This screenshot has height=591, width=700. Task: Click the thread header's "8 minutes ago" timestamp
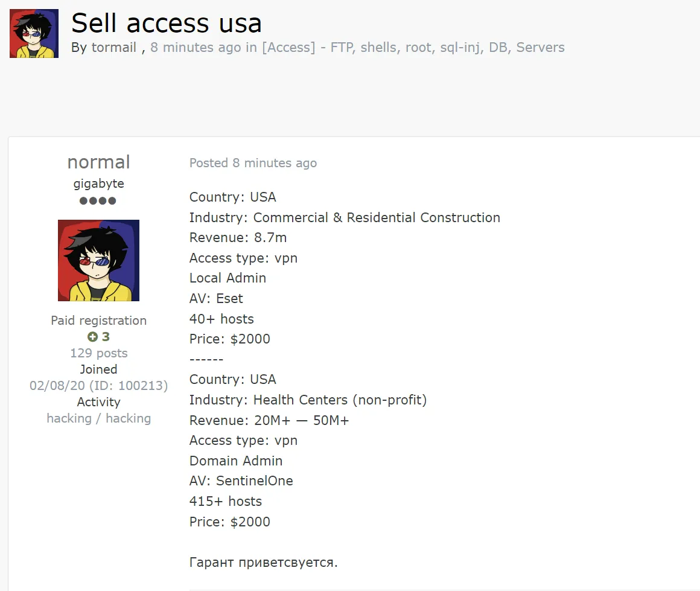tap(196, 48)
